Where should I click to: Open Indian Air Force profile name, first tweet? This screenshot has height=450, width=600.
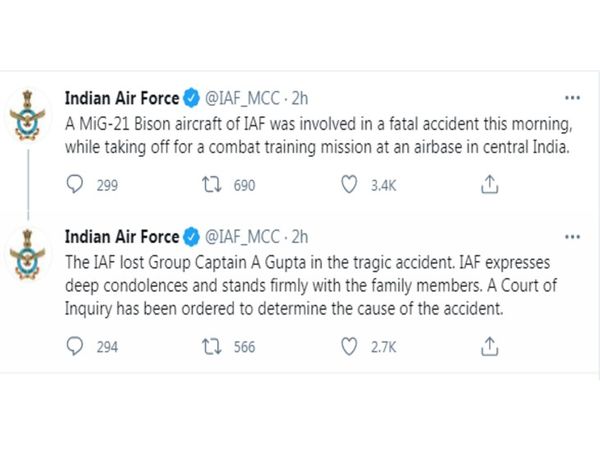pyautogui.click(x=122, y=98)
